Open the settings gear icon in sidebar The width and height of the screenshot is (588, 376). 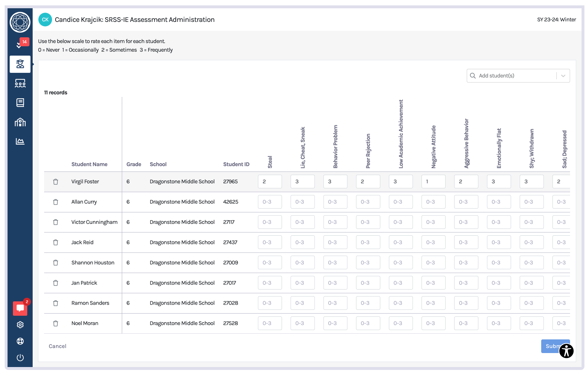[20, 325]
